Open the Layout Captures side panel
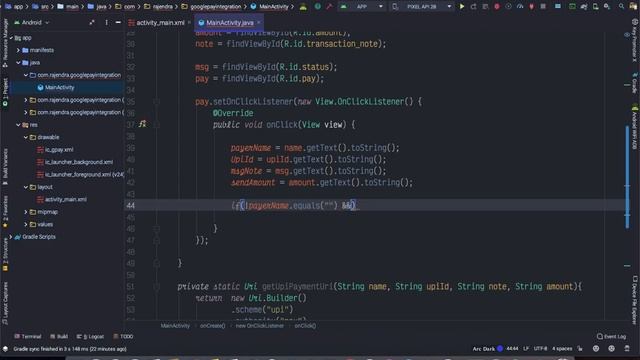Viewport: 640px width, 360px height. pyautogui.click(x=5, y=303)
